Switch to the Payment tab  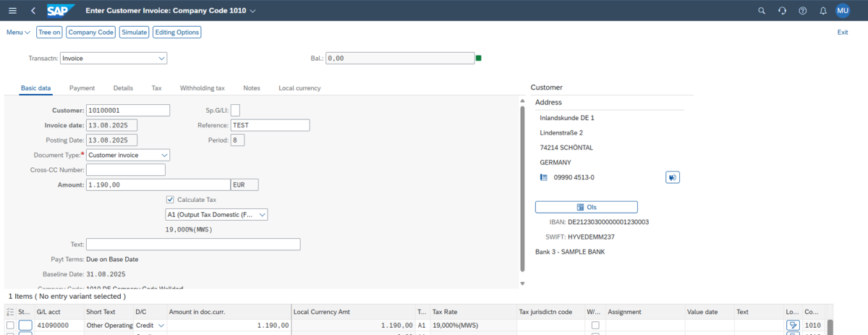click(x=82, y=88)
